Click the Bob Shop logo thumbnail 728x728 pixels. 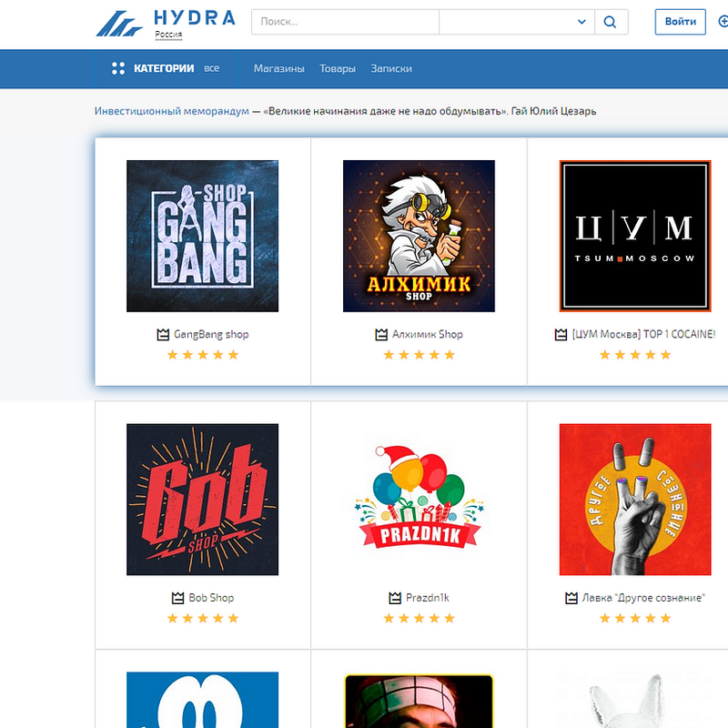202,500
